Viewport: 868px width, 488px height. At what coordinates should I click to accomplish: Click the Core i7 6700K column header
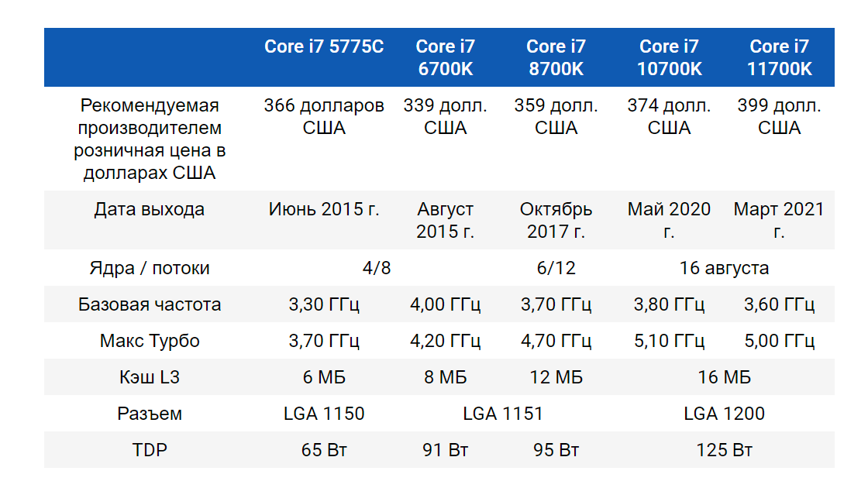pyautogui.click(x=446, y=57)
